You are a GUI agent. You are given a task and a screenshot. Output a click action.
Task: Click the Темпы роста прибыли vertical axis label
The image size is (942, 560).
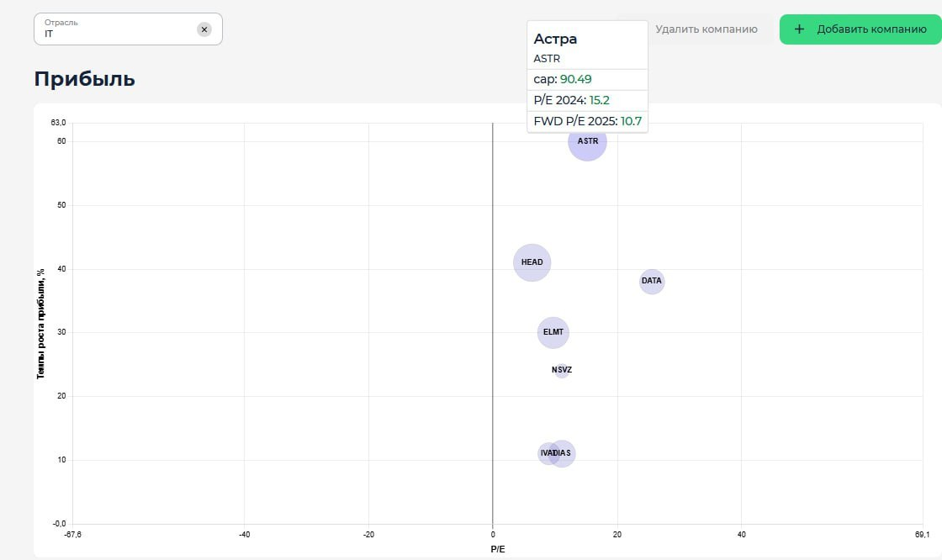[41, 324]
